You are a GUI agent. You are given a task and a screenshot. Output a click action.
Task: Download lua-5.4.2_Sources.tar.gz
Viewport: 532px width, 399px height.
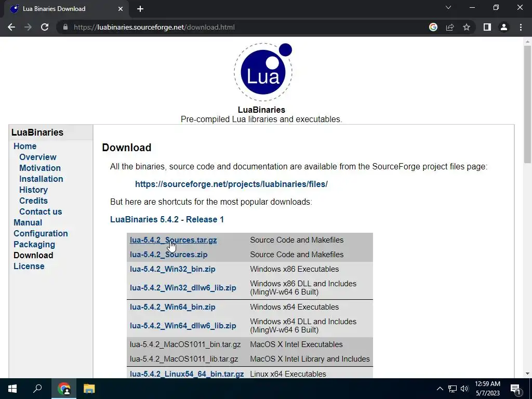pos(174,240)
